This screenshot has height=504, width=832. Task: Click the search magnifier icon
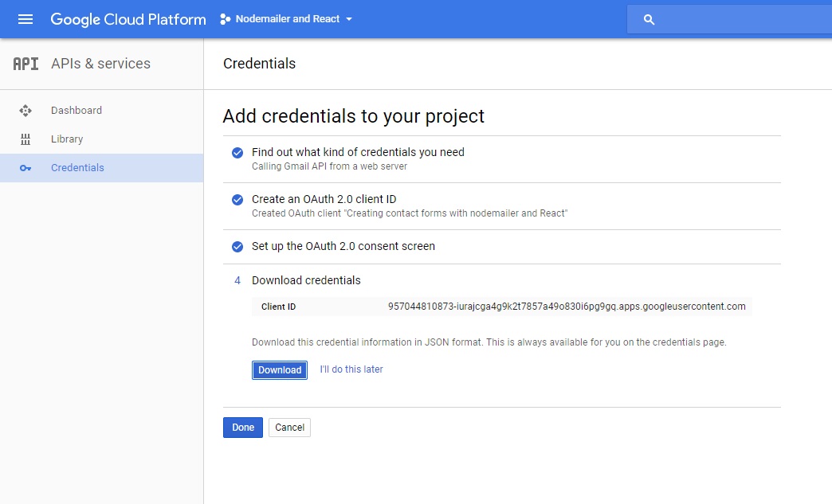click(649, 20)
